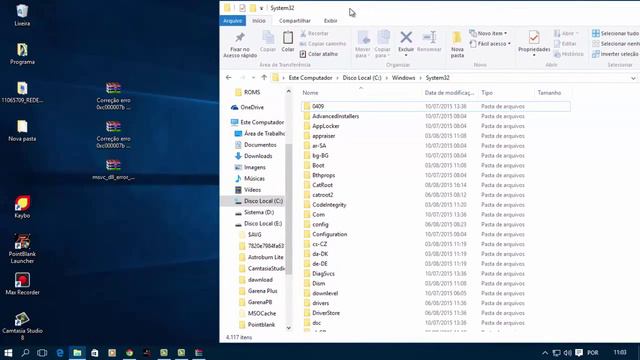Switch to the Exibir tab
The height and width of the screenshot is (360, 640).
(330, 21)
